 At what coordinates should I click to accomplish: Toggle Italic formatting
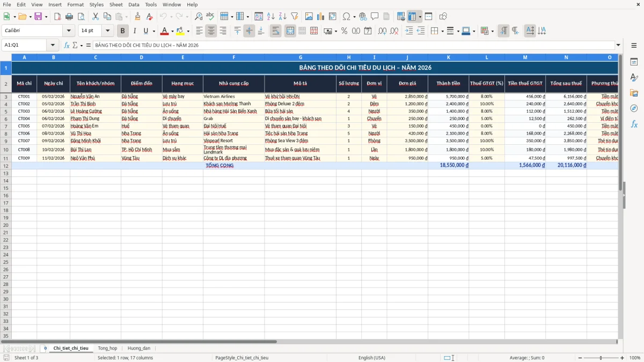(x=135, y=31)
